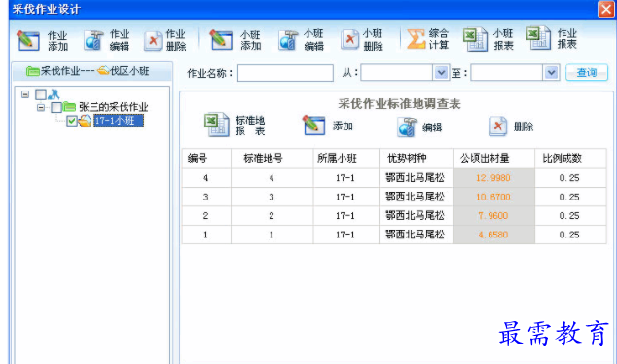
Task: Click the 标准地号 column header
Action: point(272,159)
